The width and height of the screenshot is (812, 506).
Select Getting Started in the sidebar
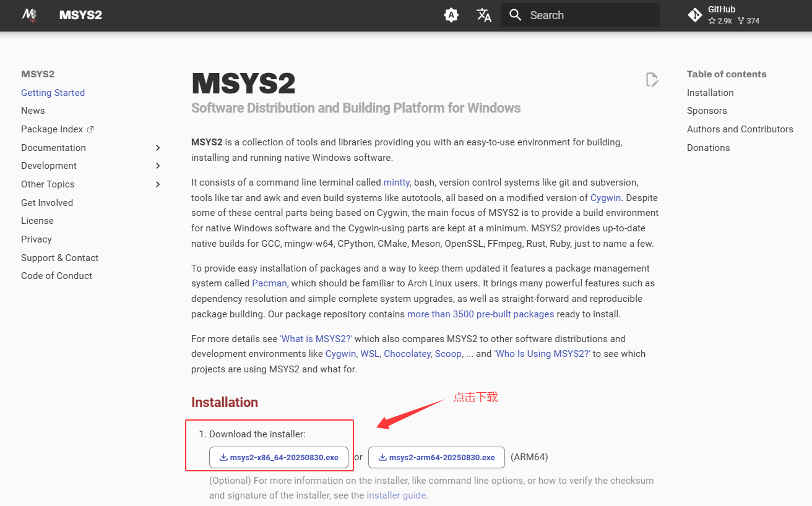click(x=53, y=92)
